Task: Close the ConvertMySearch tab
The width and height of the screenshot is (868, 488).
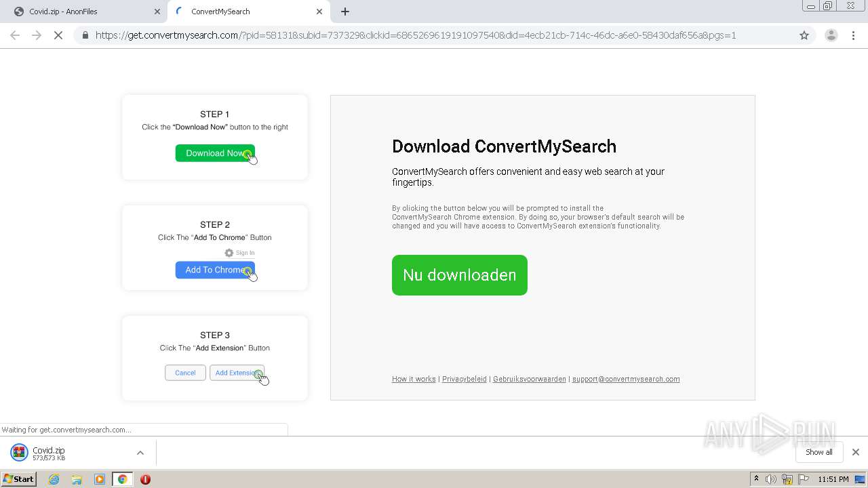Action: (x=319, y=12)
